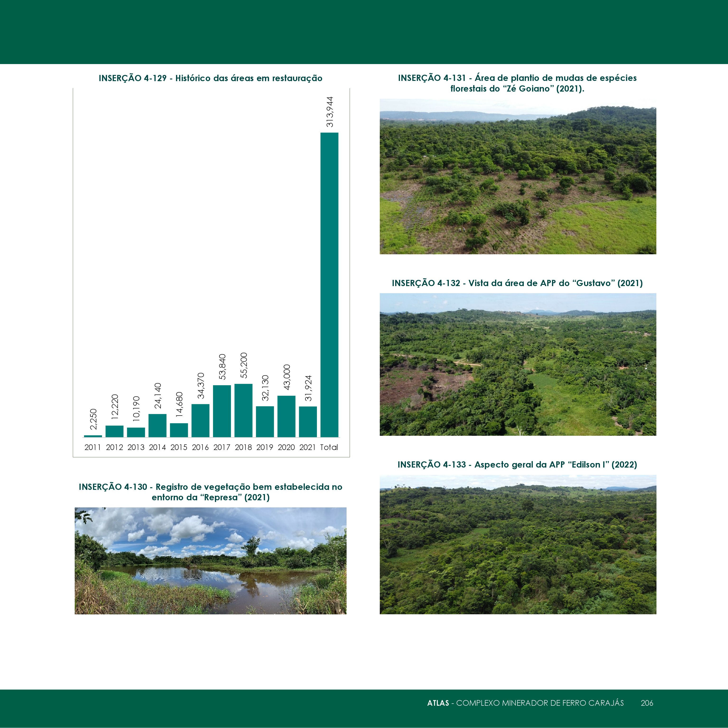Click the 2014 bar in the chart
The width and height of the screenshot is (728, 728).
point(158,425)
